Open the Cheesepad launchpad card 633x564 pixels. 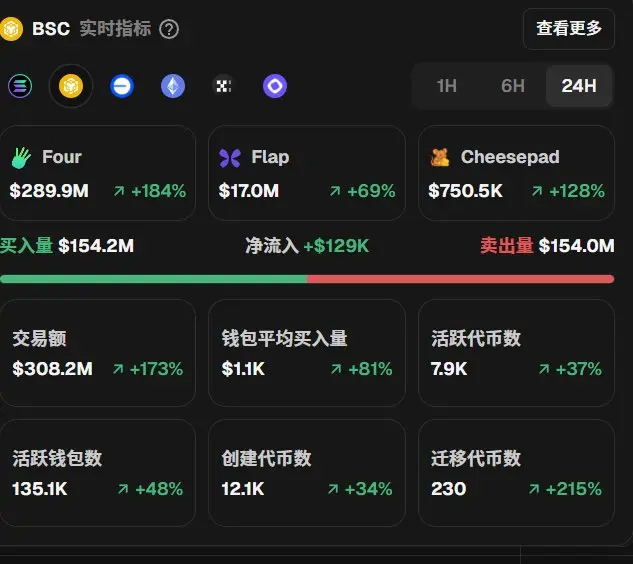tap(516, 173)
